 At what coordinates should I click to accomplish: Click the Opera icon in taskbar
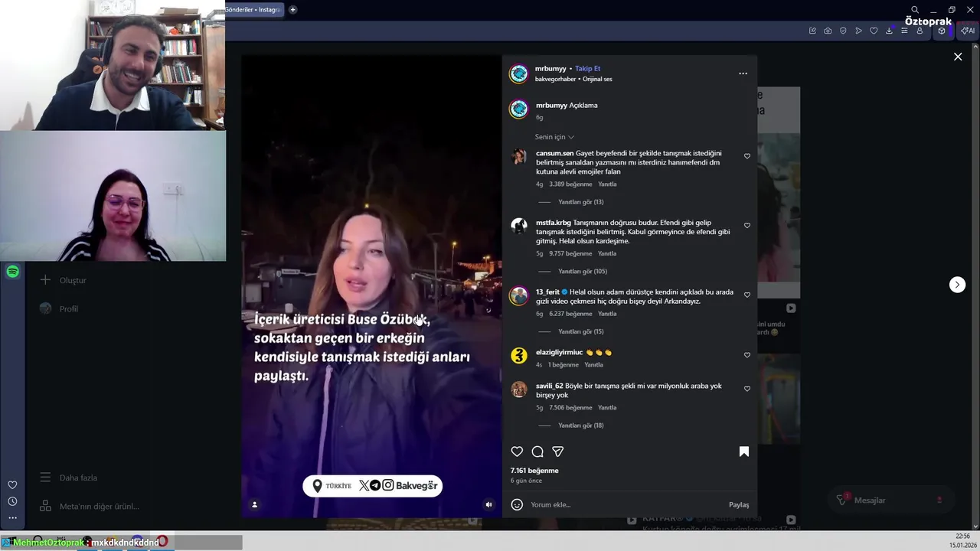click(162, 542)
